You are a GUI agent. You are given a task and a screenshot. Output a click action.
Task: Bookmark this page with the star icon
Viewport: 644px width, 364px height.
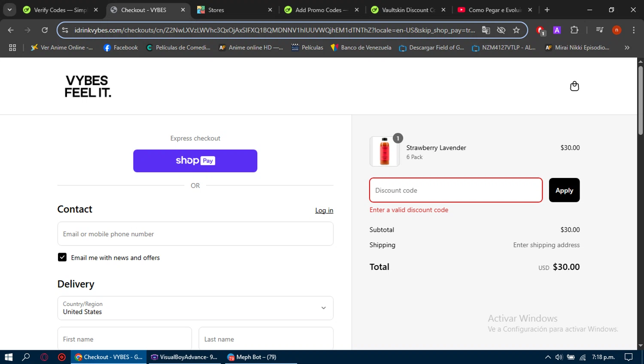[x=516, y=30]
